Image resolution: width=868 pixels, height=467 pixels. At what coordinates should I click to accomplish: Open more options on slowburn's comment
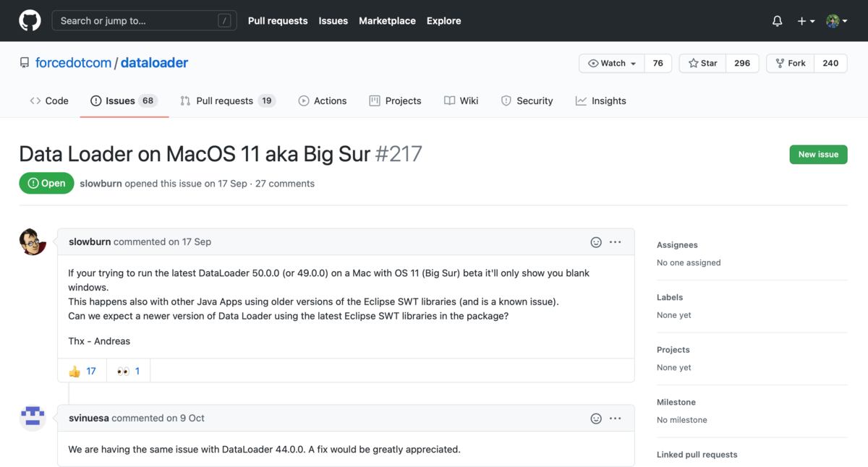616,242
